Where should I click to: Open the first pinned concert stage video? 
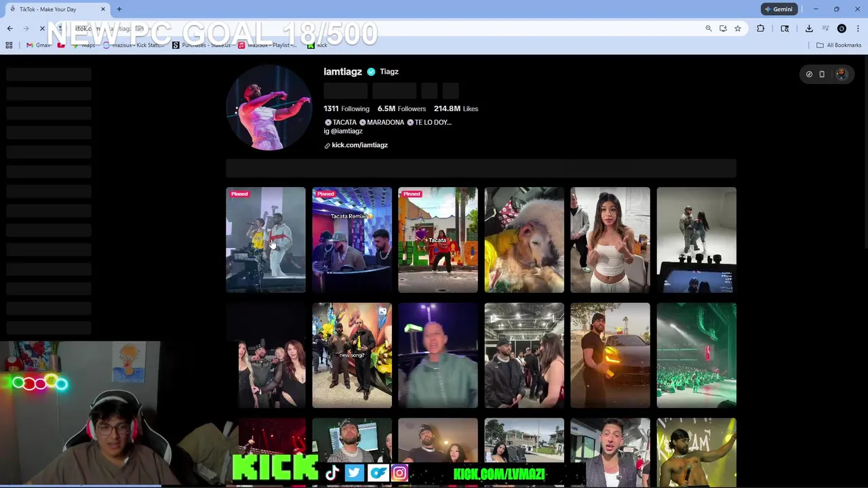(x=266, y=240)
